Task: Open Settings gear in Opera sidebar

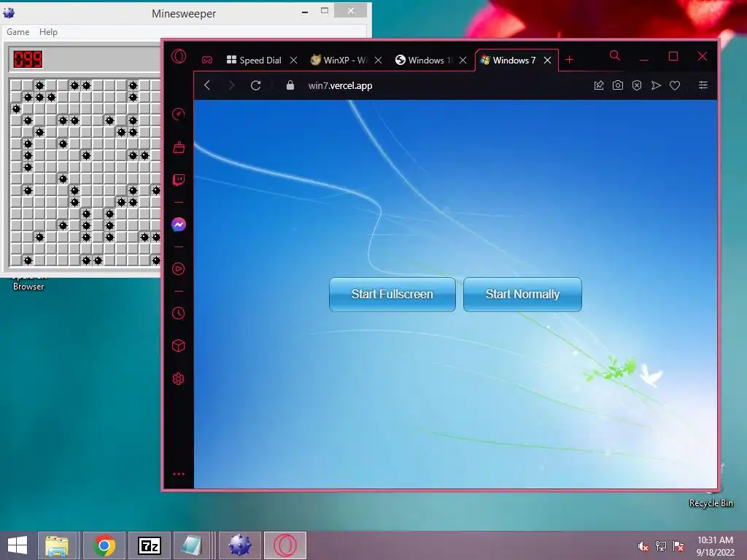Action: (x=178, y=378)
